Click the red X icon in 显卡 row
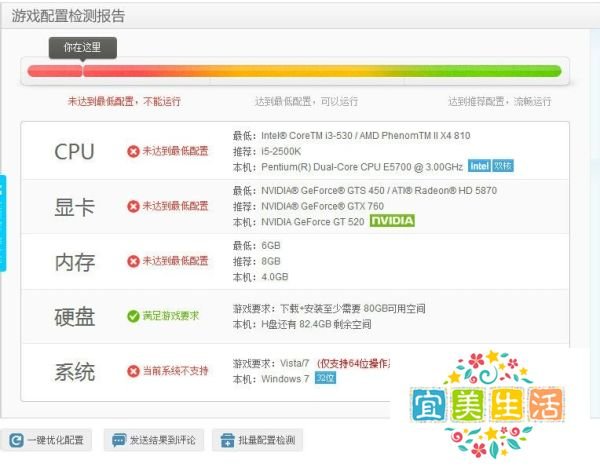The width and height of the screenshot is (600, 471). pyautogui.click(x=133, y=207)
